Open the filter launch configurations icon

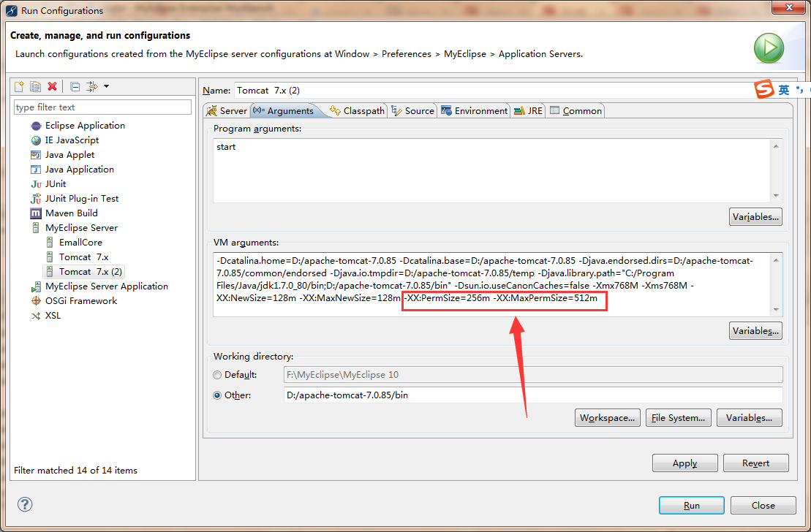[x=91, y=85]
